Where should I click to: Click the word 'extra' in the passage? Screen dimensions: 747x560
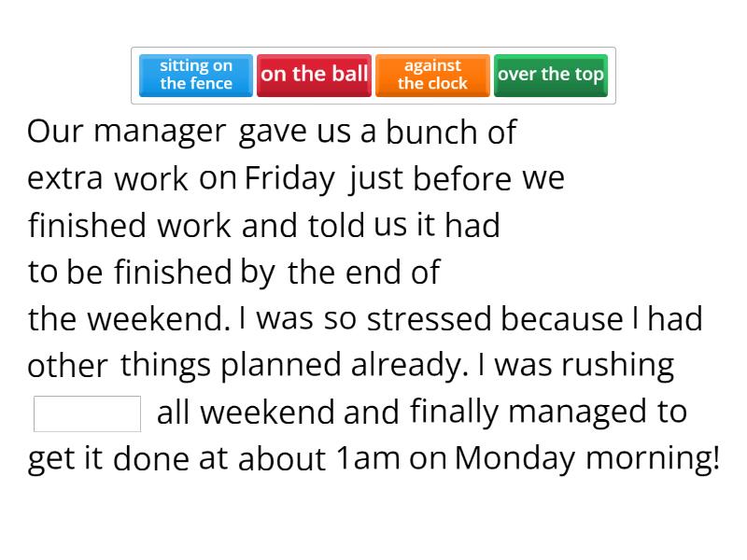tap(64, 178)
